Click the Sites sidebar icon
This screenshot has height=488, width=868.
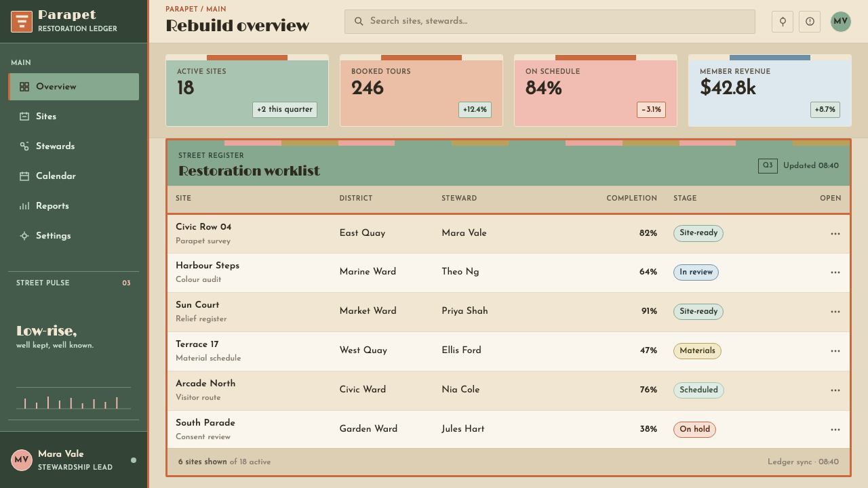coord(24,117)
